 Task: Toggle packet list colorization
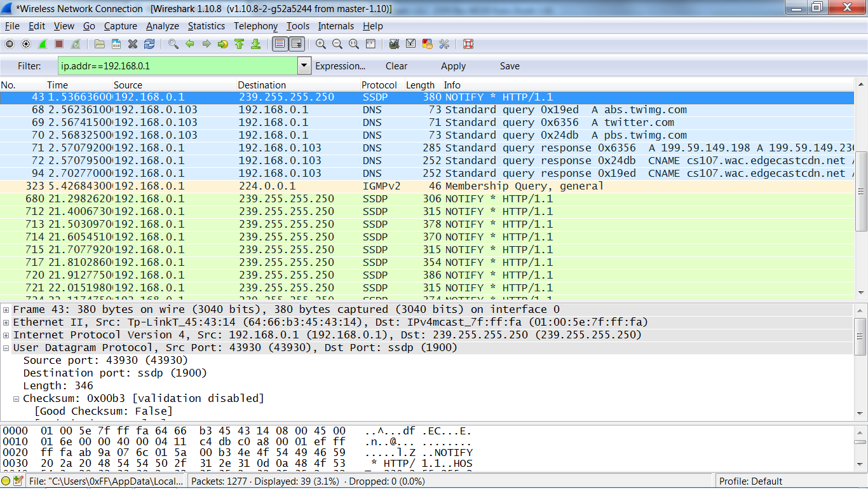pyautogui.click(x=280, y=44)
